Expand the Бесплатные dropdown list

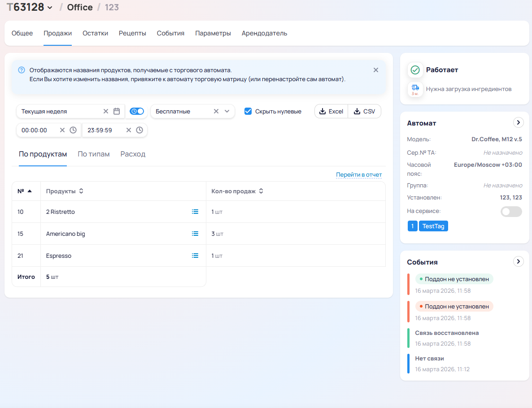click(x=227, y=111)
